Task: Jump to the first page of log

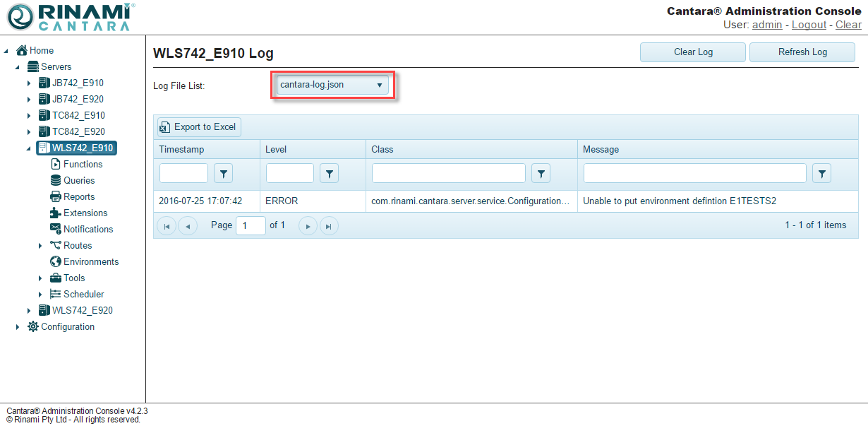Action: pos(167,225)
